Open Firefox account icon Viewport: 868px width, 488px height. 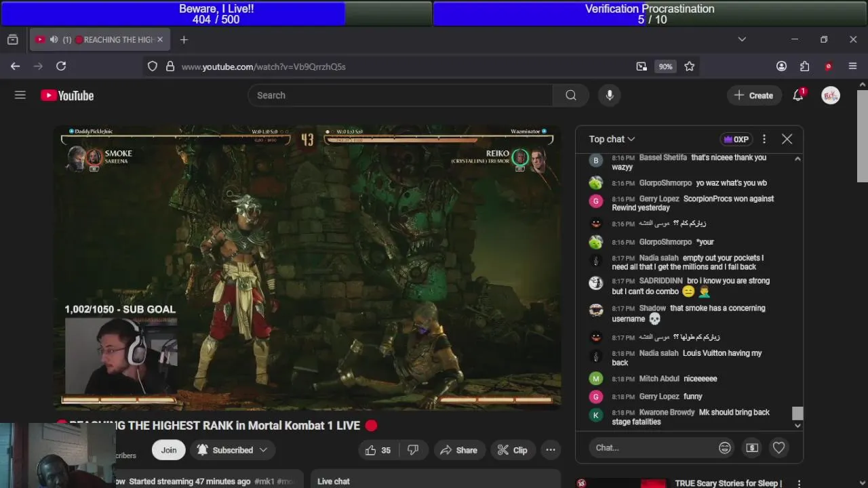pos(782,66)
